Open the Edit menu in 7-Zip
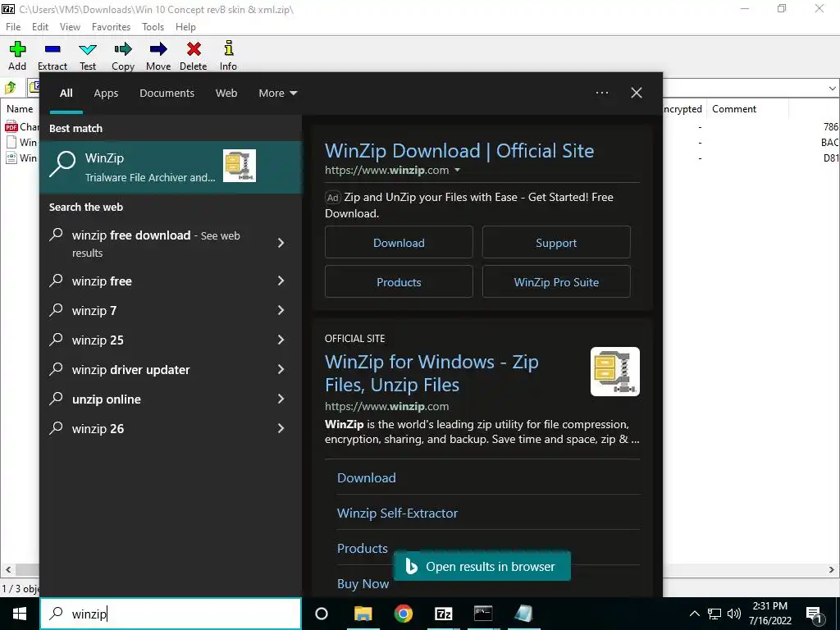This screenshot has width=840, height=630. pyautogui.click(x=40, y=27)
